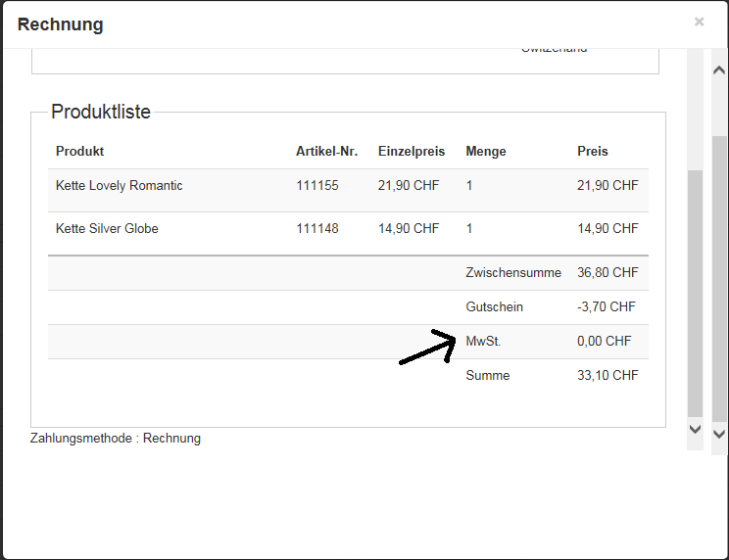729x560 pixels.
Task: Click the Preis column header
Action: (593, 152)
